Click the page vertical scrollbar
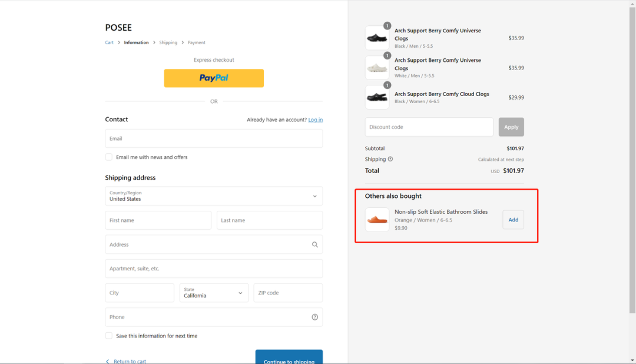This screenshot has height=364, width=636. click(632, 160)
